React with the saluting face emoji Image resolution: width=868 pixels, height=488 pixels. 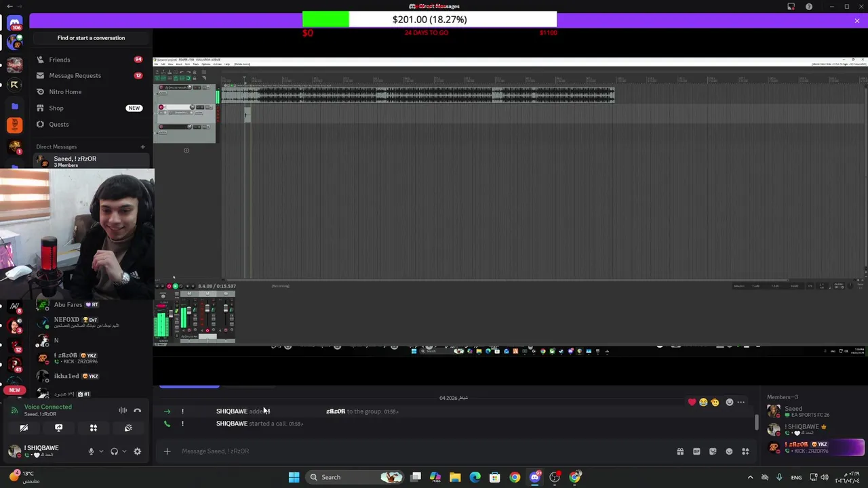pos(715,402)
